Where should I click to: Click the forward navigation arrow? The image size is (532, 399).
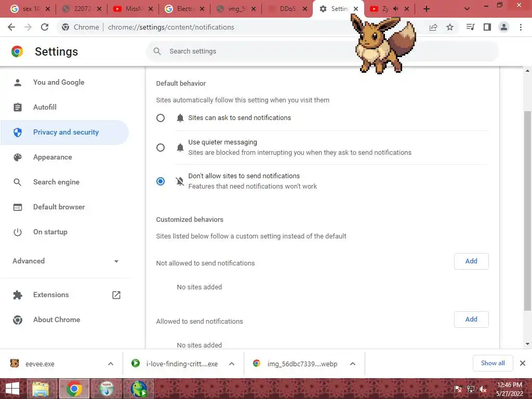28,27
